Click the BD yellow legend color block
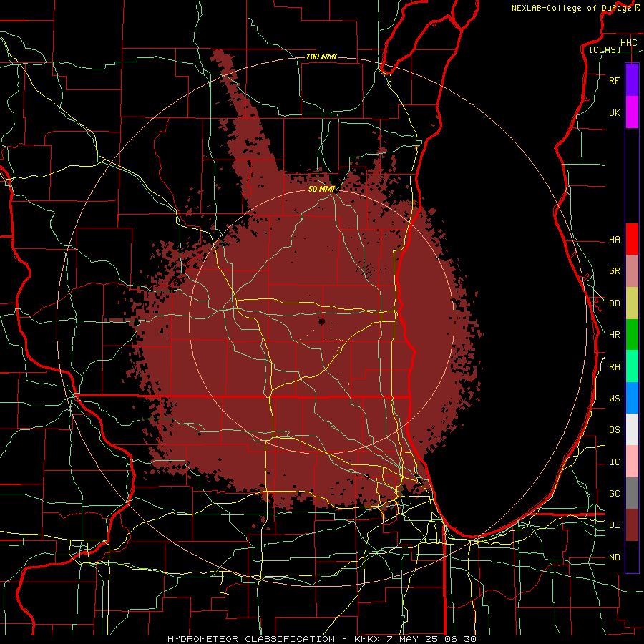Viewport: 644px width, 644px height. click(x=632, y=303)
